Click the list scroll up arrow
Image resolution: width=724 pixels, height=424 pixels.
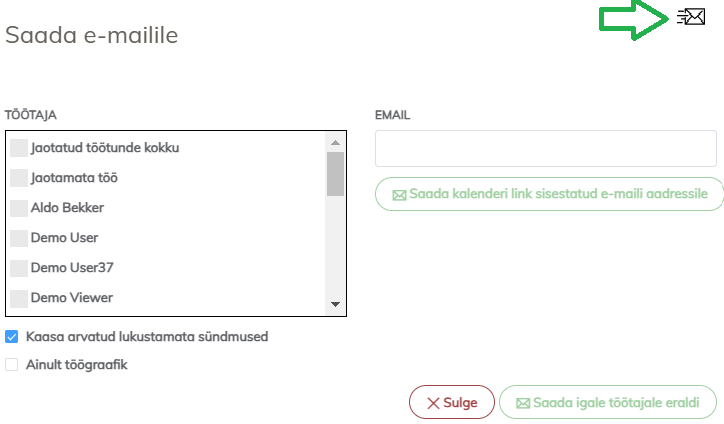(336, 143)
